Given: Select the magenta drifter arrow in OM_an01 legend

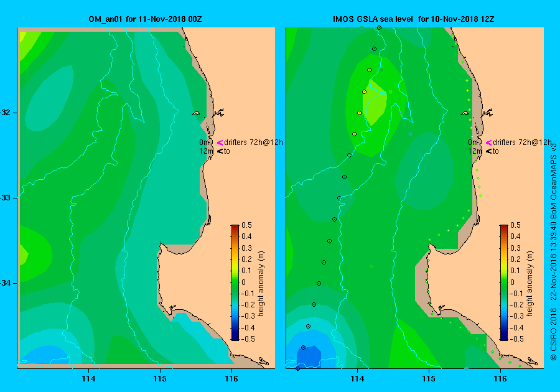Looking at the screenshot, I should pyautogui.click(x=220, y=142).
